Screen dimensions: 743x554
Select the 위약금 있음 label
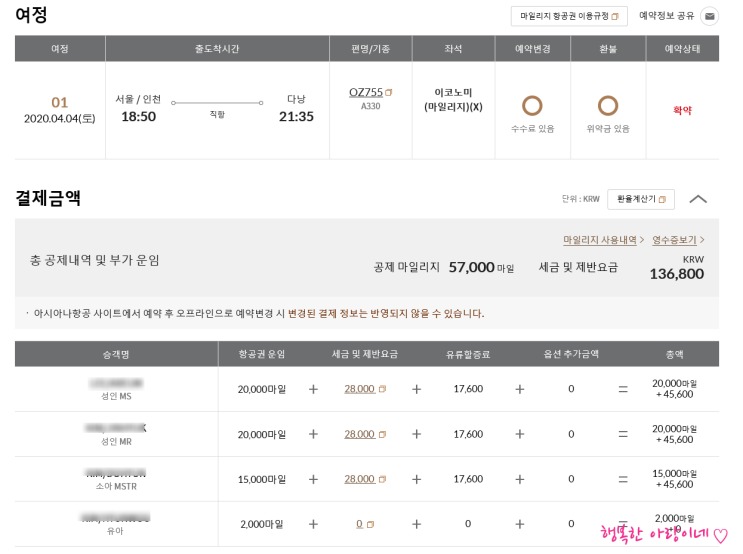pos(608,129)
